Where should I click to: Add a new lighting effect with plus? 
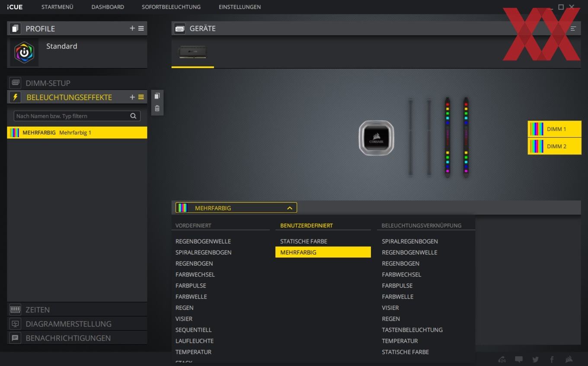click(x=132, y=97)
